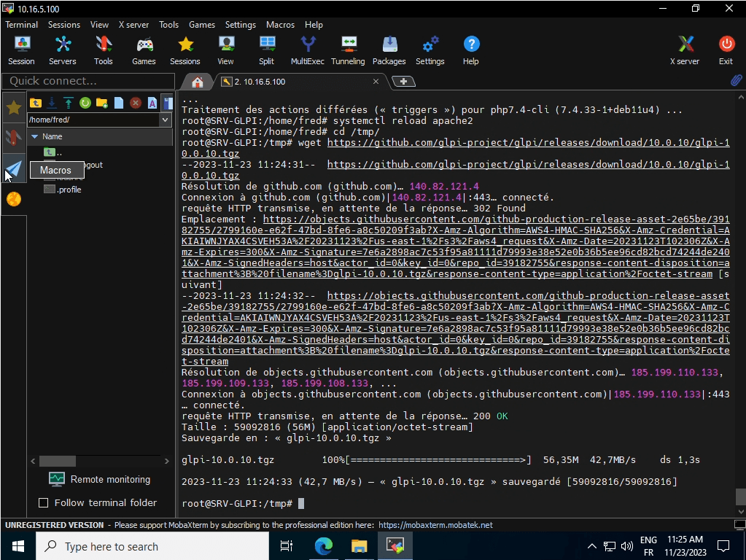Switch to the home tab
This screenshot has height=560, width=746.
click(197, 81)
